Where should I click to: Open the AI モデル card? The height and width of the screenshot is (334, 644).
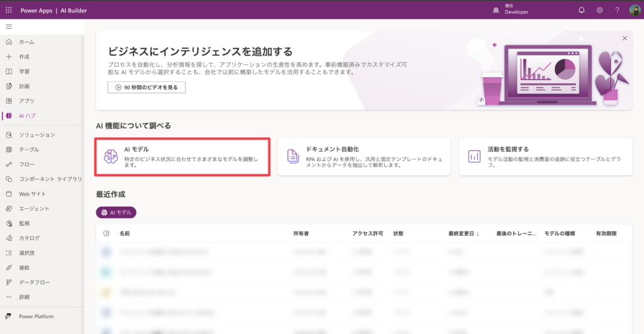[182, 157]
